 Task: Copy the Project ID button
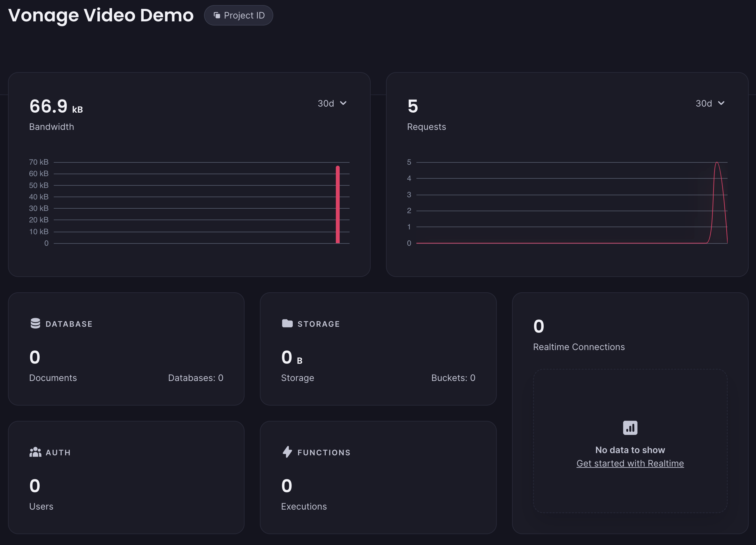tap(238, 15)
